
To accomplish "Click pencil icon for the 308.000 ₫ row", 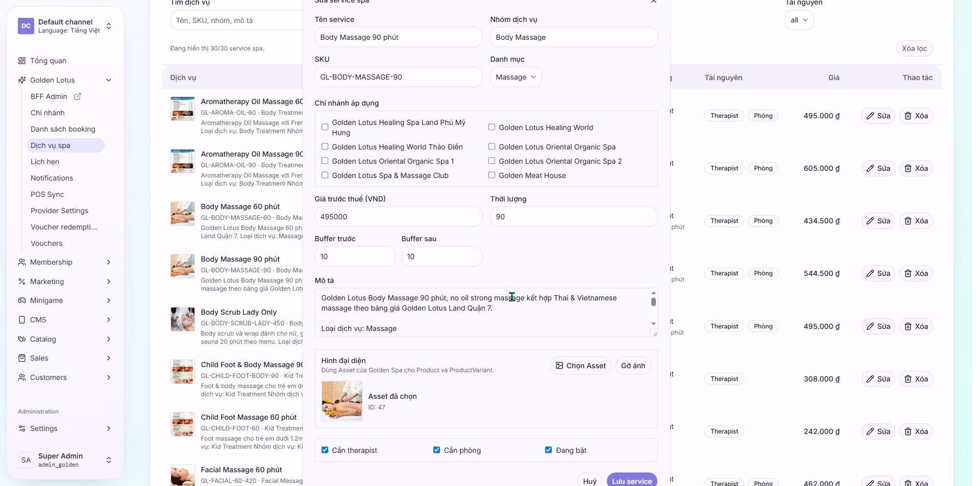I will click(x=870, y=379).
